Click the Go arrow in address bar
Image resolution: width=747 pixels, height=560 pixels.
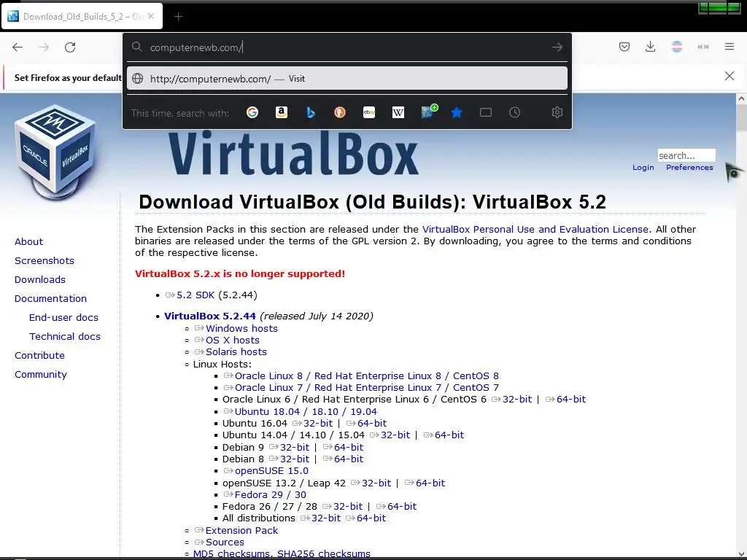pyautogui.click(x=557, y=47)
